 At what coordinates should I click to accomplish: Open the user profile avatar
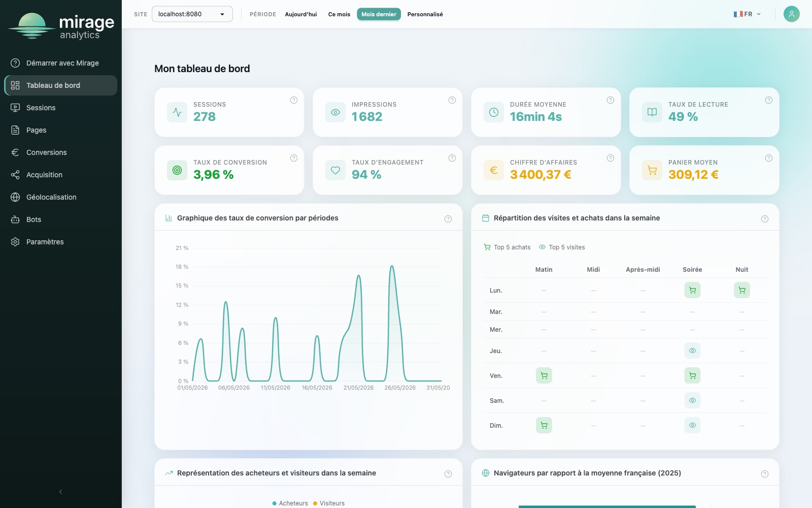coord(792,14)
